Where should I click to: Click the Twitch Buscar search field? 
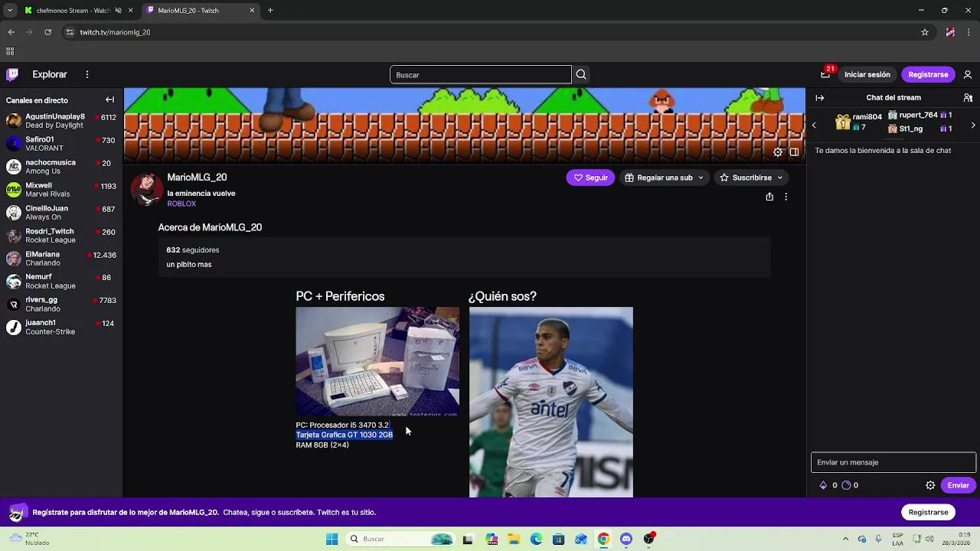coord(480,74)
